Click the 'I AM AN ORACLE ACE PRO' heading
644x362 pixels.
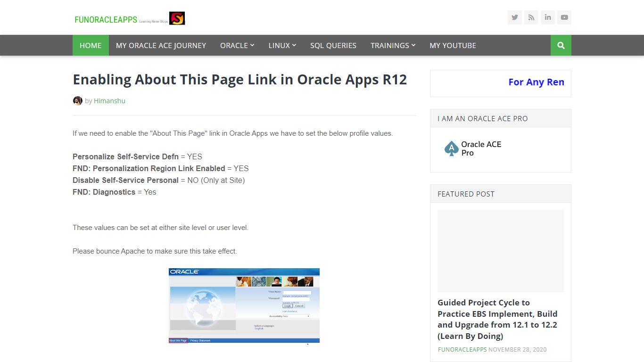483,118
